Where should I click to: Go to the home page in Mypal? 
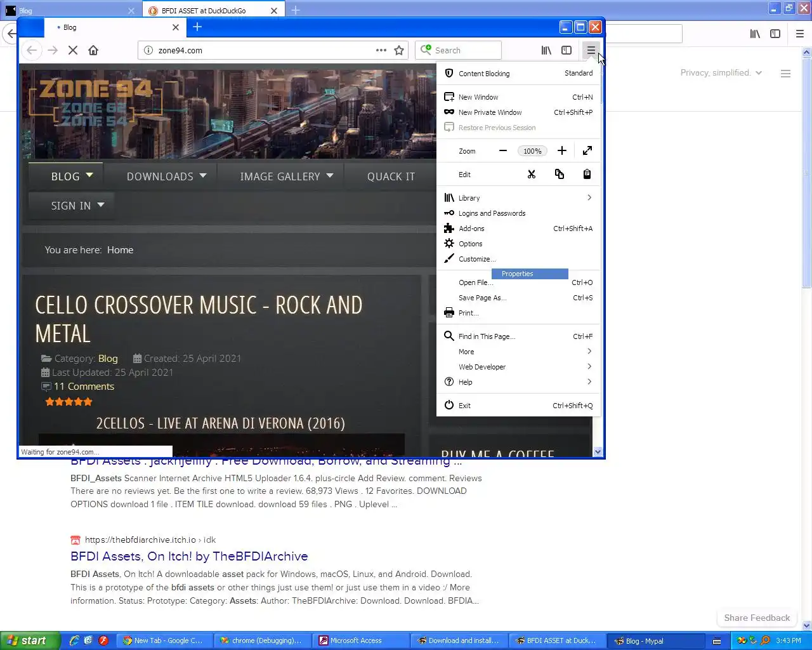click(x=93, y=50)
